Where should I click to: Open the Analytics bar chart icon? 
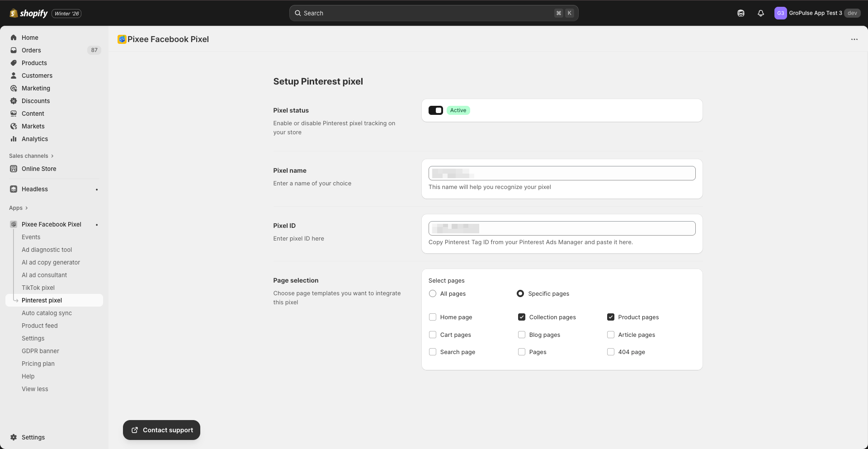pos(14,139)
